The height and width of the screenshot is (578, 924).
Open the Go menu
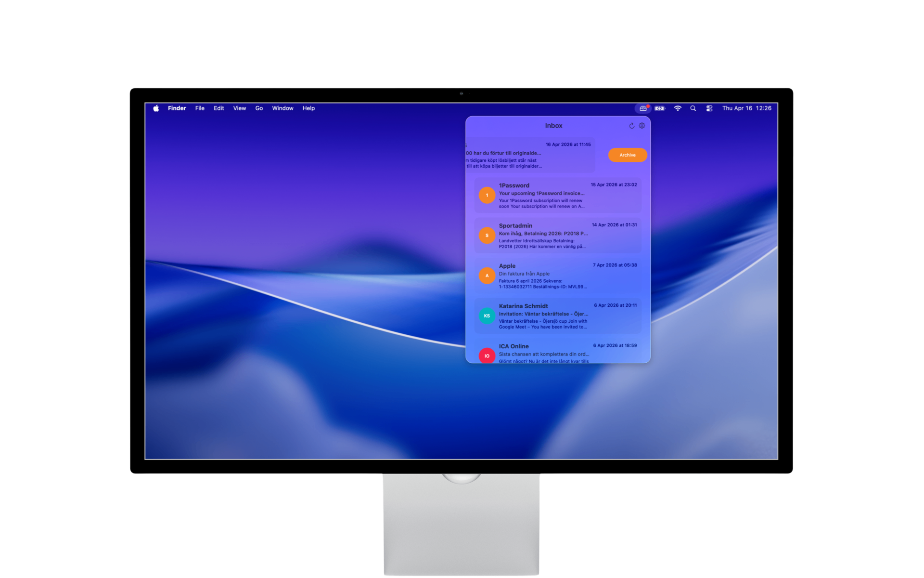coord(259,108)
